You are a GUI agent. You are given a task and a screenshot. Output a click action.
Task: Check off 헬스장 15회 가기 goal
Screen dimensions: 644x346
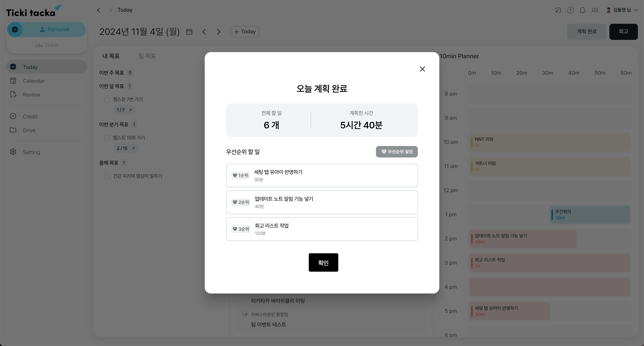[107, 138]
